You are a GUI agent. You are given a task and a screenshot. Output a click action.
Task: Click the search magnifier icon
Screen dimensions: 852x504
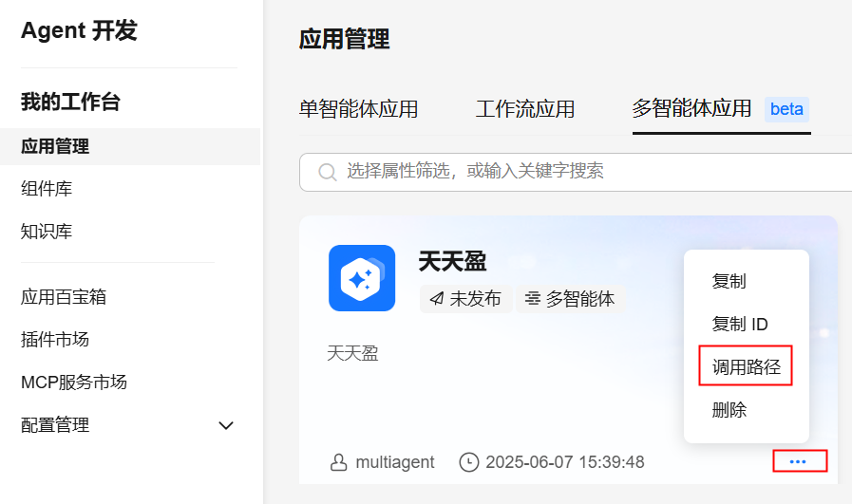click(x=327, y=172)
